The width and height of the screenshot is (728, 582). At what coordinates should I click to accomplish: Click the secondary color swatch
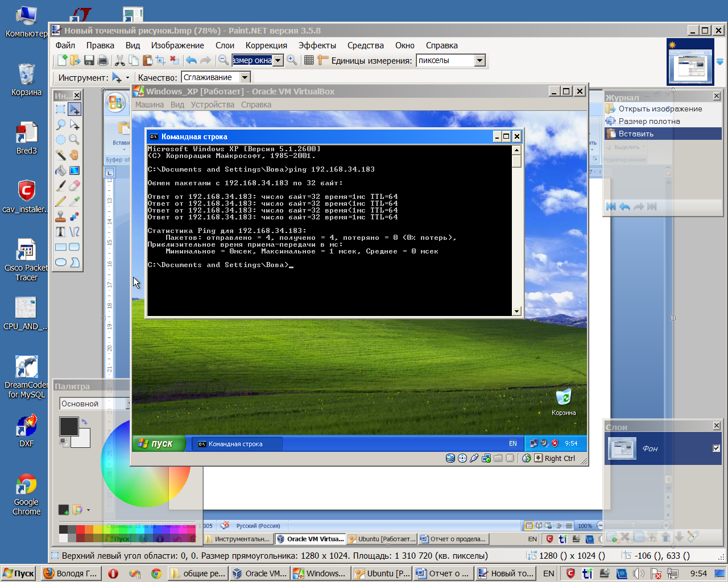coord(84,440)
